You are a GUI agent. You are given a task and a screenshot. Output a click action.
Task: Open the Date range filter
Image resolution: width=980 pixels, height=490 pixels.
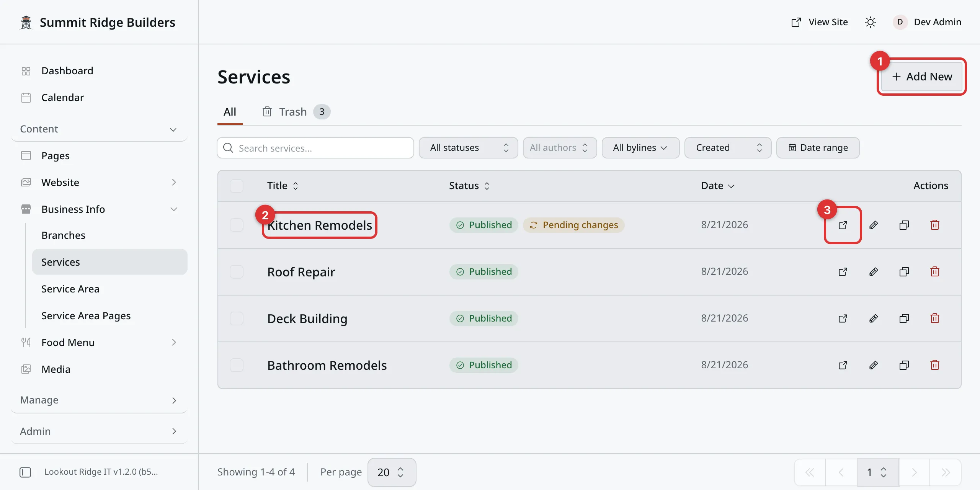coord(818,148)
